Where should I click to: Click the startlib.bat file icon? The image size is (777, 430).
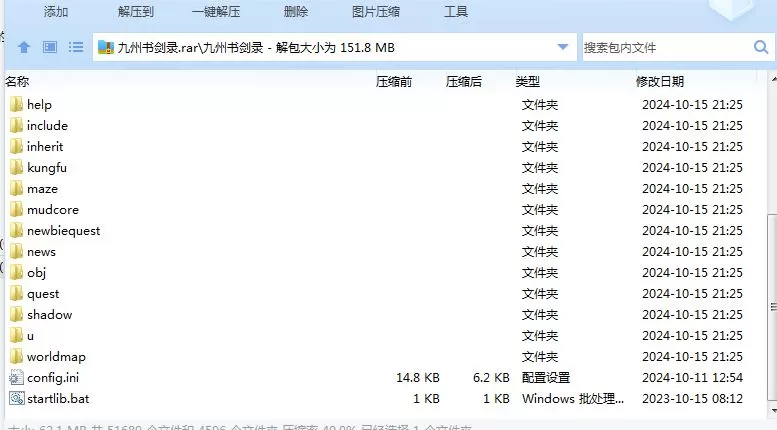(16, 398)
